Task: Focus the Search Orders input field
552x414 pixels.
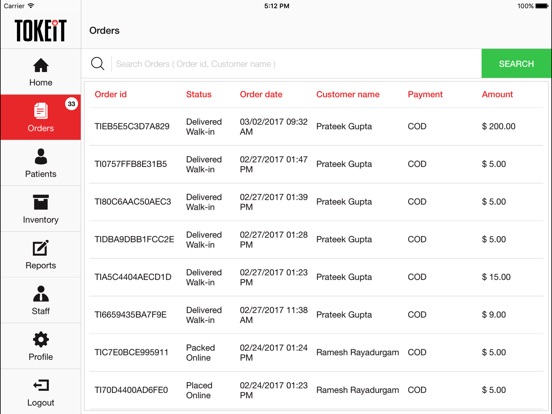Action: (296, 64)
